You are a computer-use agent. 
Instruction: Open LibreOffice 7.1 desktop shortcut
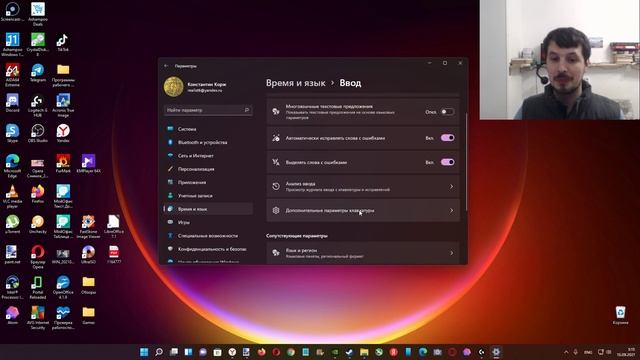[113, 227]
